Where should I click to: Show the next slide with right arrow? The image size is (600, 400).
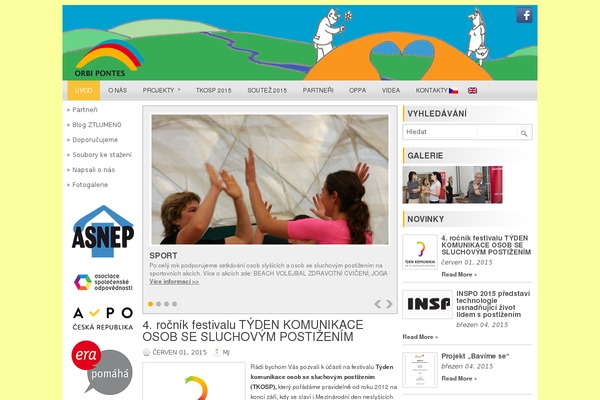tap(389, 304)
